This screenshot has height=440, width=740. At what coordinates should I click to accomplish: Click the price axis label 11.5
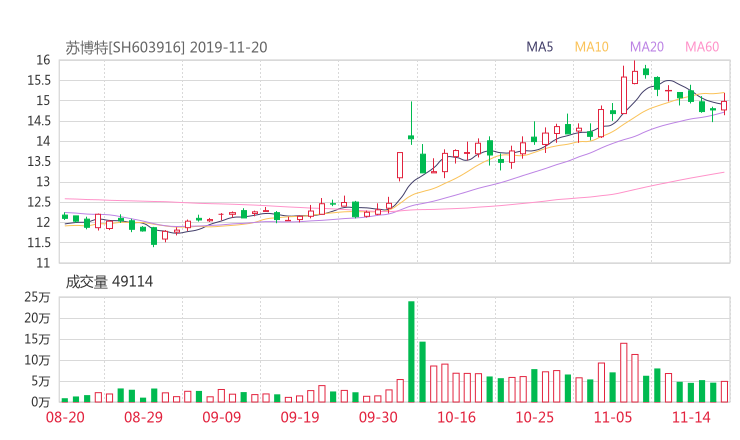click(38, 243)
